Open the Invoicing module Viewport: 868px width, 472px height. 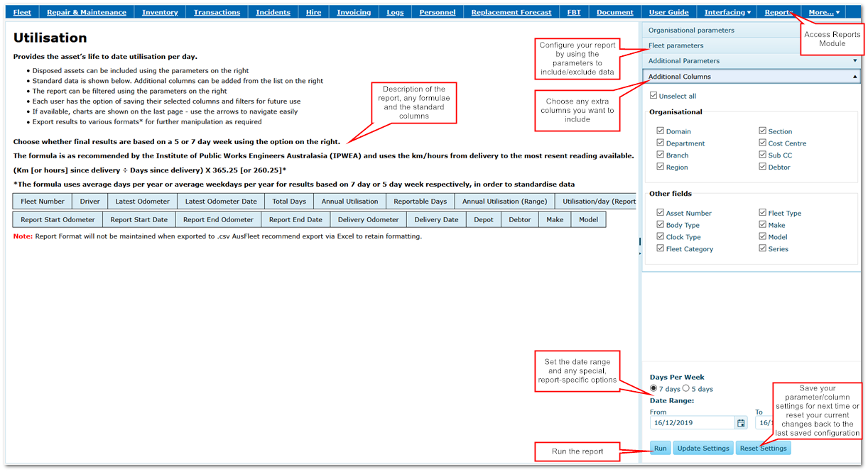click(354, 12)
